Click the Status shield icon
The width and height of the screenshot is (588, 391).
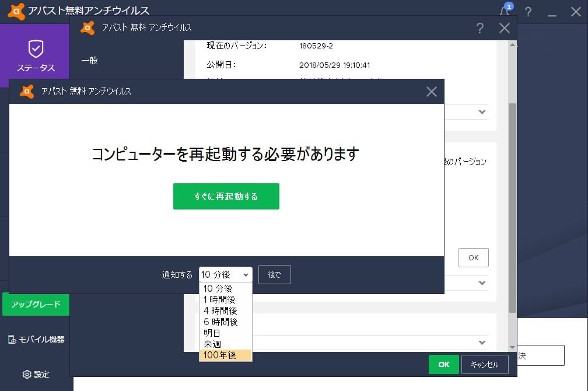(36, 49)
